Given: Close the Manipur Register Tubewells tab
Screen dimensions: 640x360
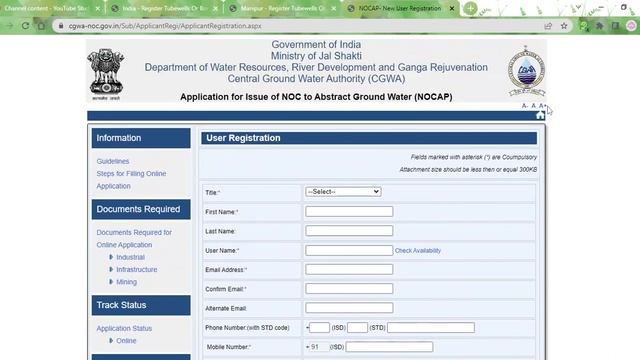Looking at the screenshot, I should (x=333, y=8).
